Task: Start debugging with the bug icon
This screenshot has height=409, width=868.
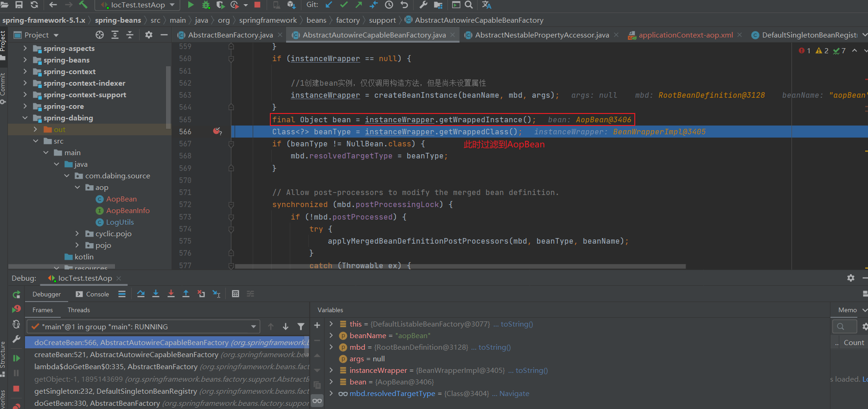Action: tap(206, 5)
